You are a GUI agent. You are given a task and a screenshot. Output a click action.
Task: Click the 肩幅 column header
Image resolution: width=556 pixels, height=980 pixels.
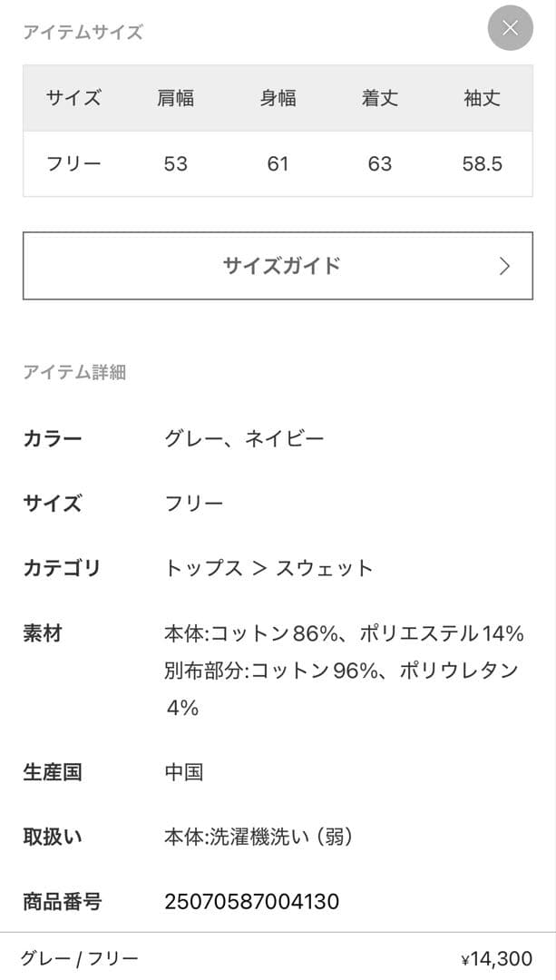tap(176, 99)
